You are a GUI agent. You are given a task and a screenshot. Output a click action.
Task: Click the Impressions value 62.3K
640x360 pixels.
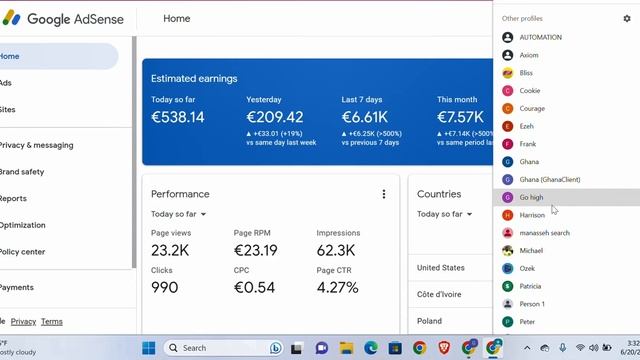pyautogui.click(x=336, y=250)
